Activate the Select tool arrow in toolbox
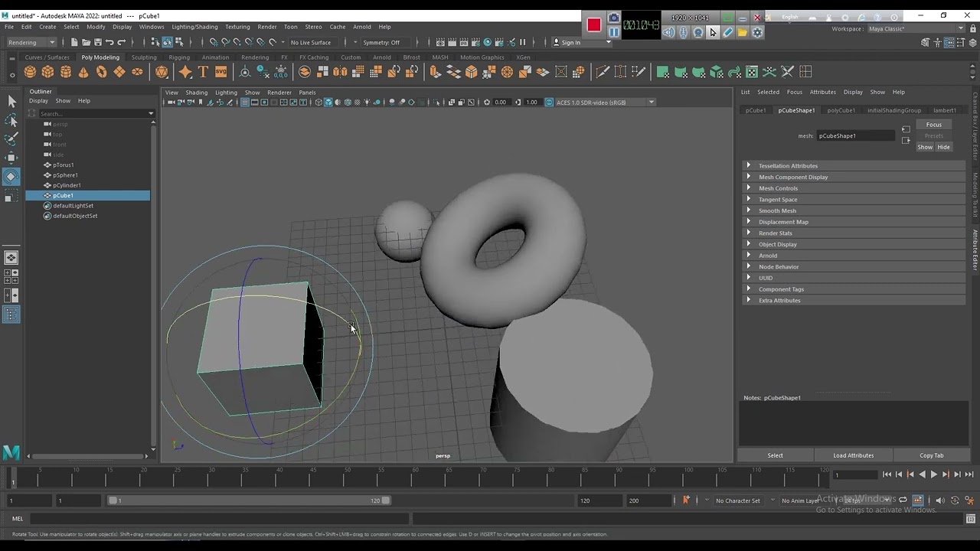 [x=11, y=101]
